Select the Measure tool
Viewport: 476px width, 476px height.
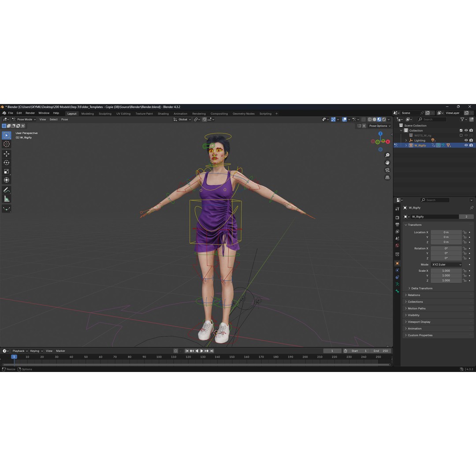click(6, 199)
